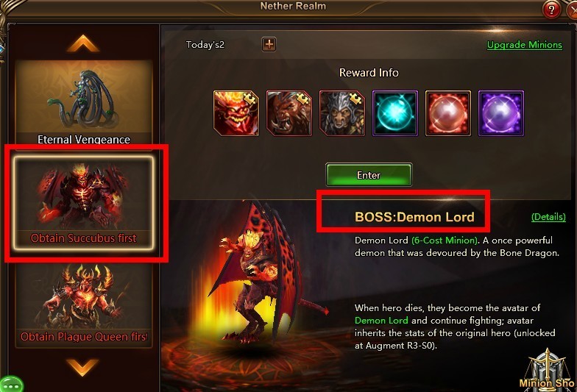This screenshot has width=577, height=392.
Task: Open the Upgrade Minions link
Action: (x=524, y=45)
